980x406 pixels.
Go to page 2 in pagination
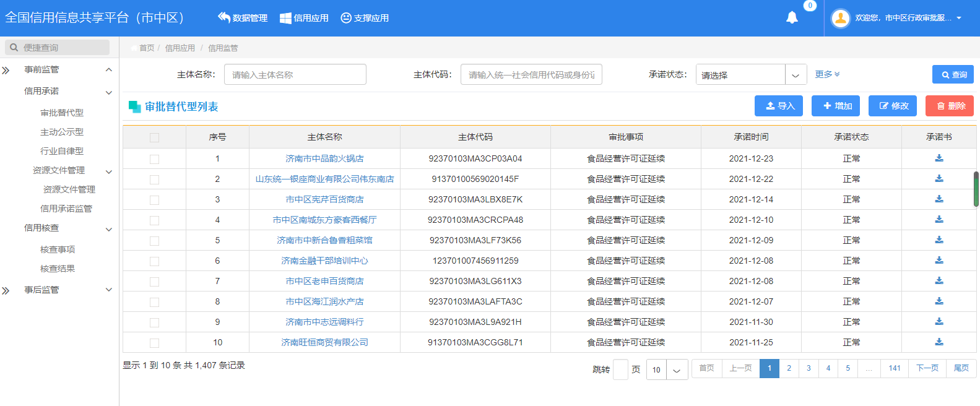pyautogui.click(x=789, y=368)
